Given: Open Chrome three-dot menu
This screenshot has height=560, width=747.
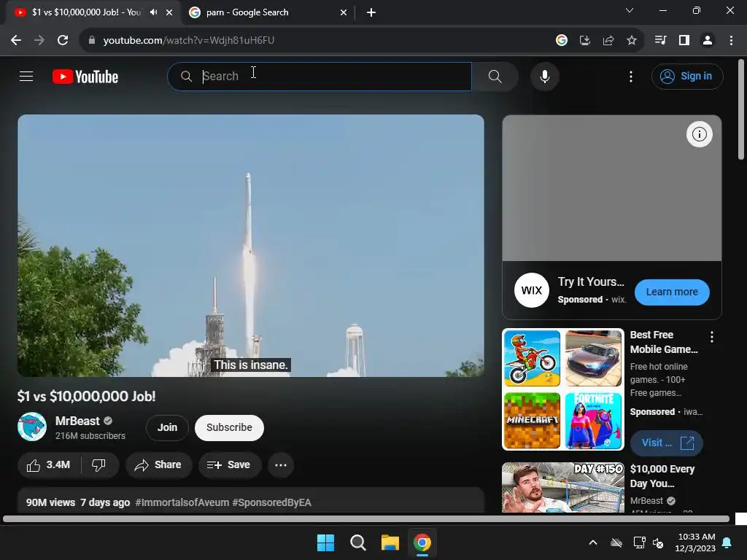Looking at the screenshot, I should pos(731,41).
